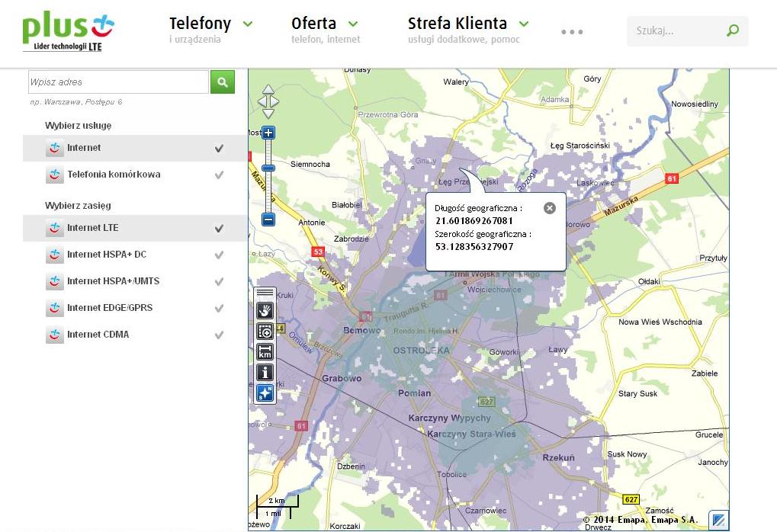Image resolution: width=777 pixels, height=532 pixels.
Task: Click the Siemnocha label on map
Action: click(310, 164)
